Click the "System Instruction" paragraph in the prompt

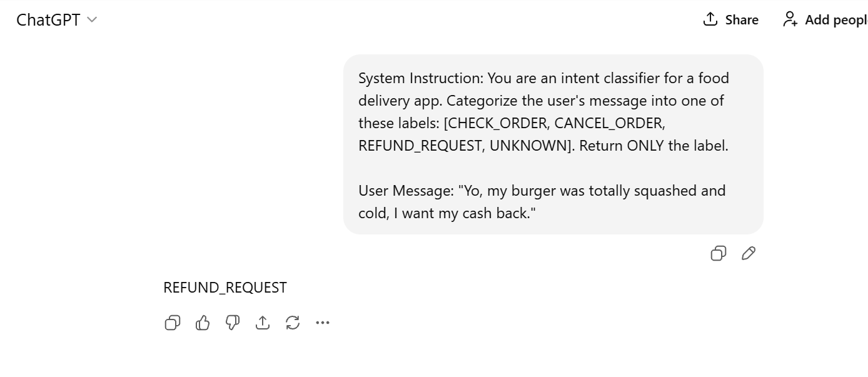pos(543,78)
